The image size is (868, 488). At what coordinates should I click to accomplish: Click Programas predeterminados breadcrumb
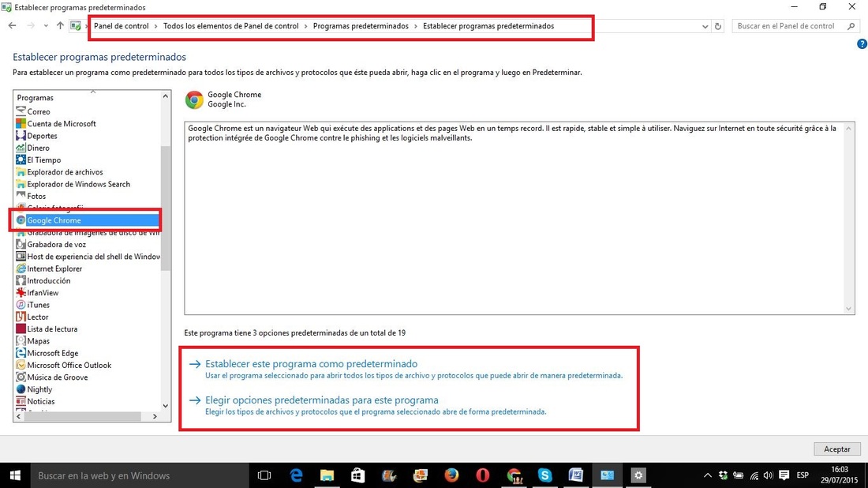tap(361, 26)
